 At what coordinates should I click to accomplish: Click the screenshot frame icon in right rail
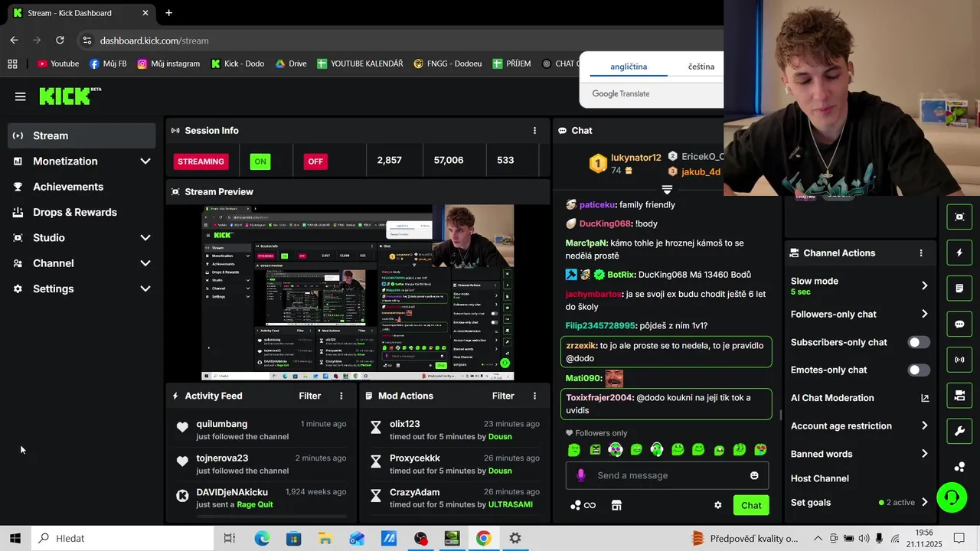pyautogui.click(x=959, y=217)
